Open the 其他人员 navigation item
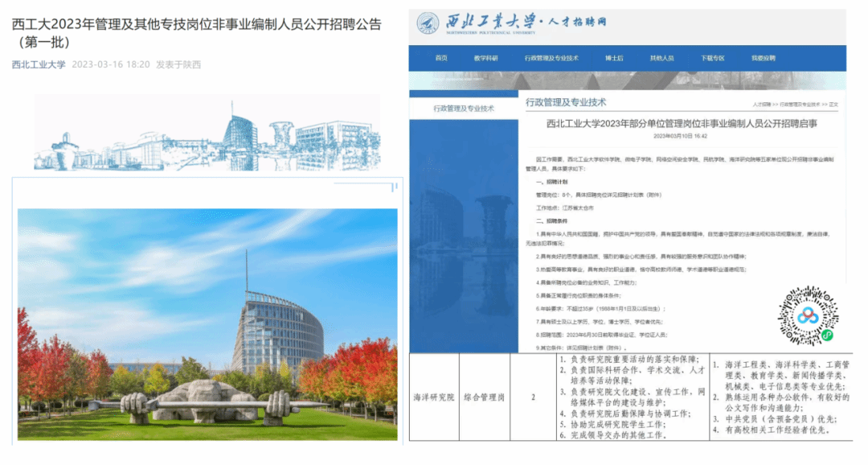Viewport: 868px width, 465px height. point(661,58)
